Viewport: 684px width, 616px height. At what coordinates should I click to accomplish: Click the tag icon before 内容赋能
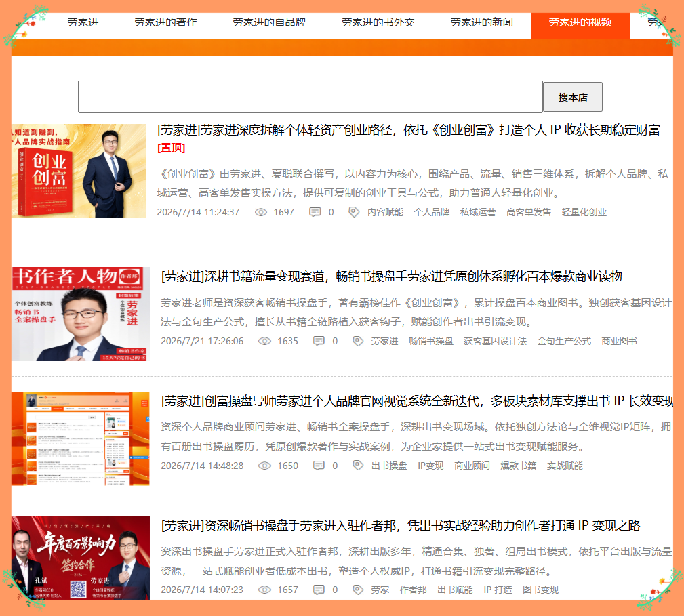pyautogui.click(x=354, y=212)
